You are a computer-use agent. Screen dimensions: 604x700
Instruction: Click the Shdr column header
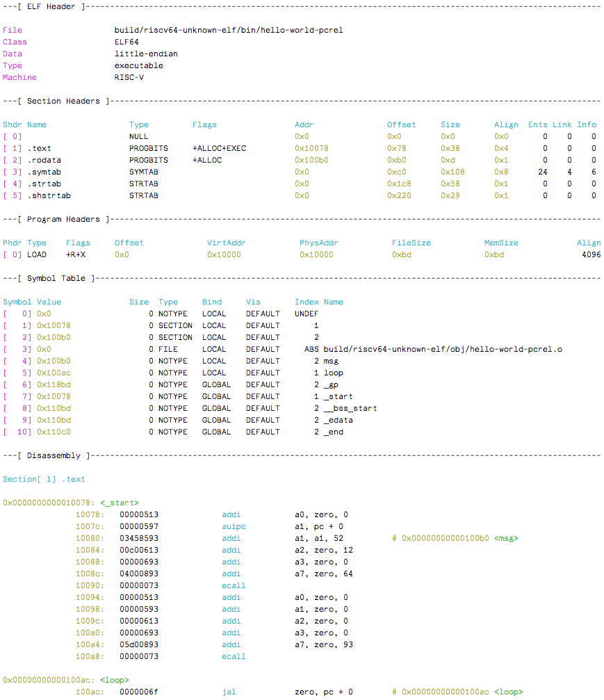click(12, 124)
